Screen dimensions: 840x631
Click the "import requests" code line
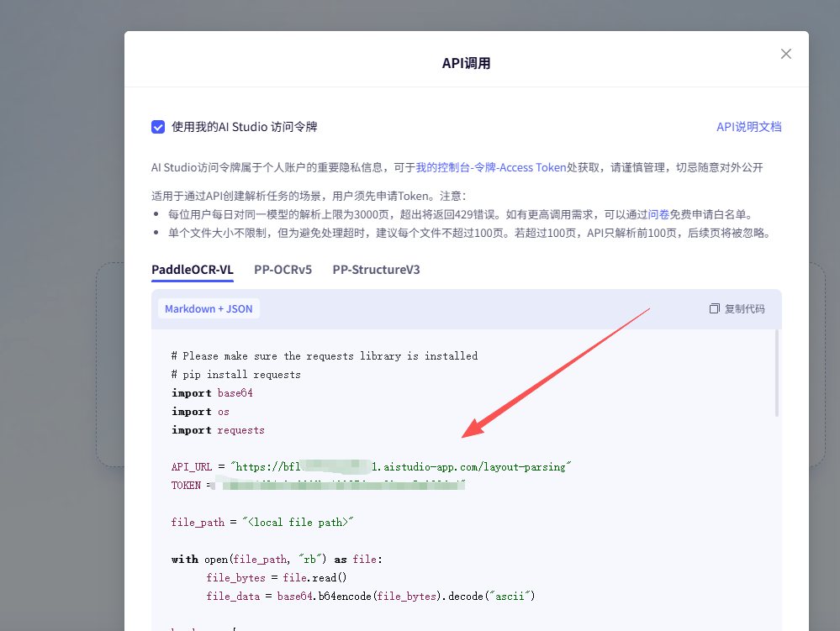pyautogui.click(x=218, y=429)
